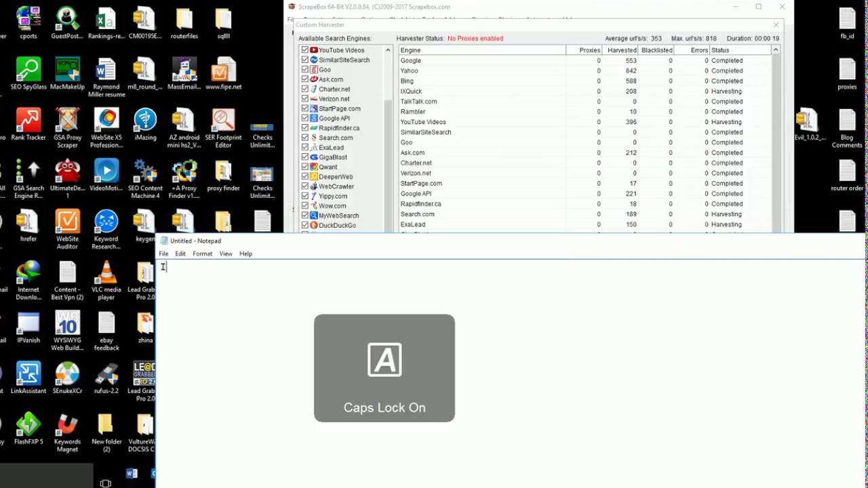This screenshot has height=488, width=868.
Task: Launch LinkAssistant from the desktop
Action: coord(28,378)
